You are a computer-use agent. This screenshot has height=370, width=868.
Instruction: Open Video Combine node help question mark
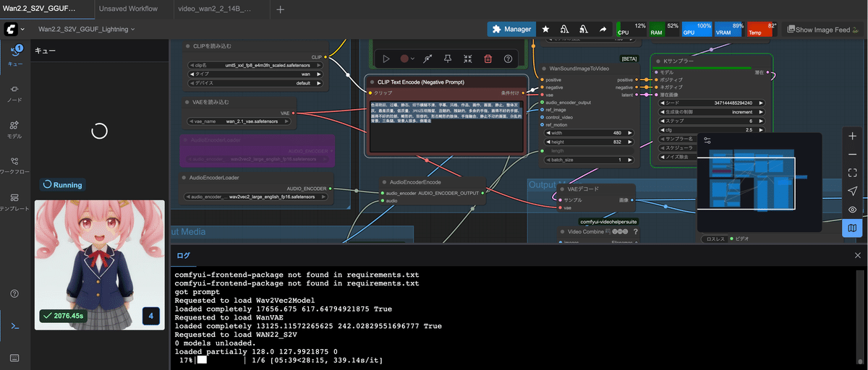coord(635,232)
